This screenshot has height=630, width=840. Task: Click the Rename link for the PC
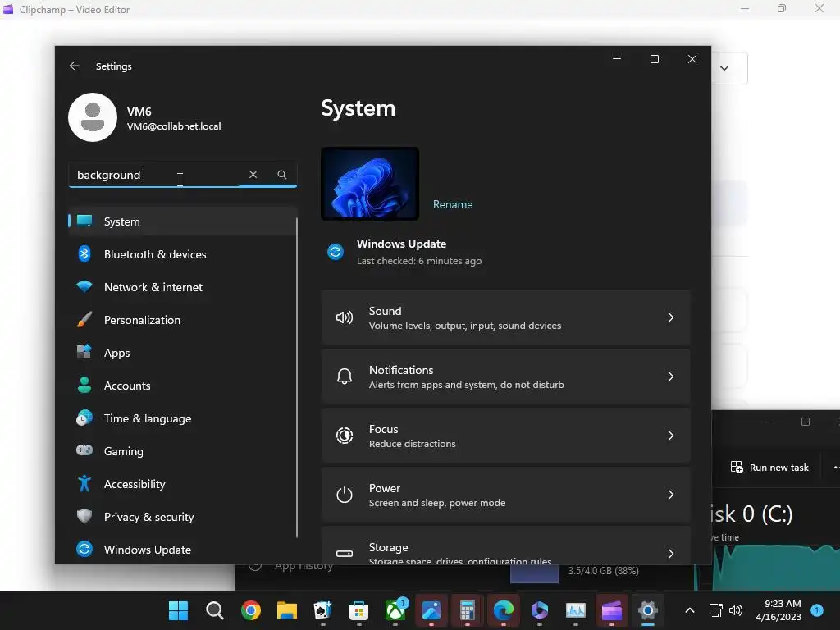[x=453, y=204]
